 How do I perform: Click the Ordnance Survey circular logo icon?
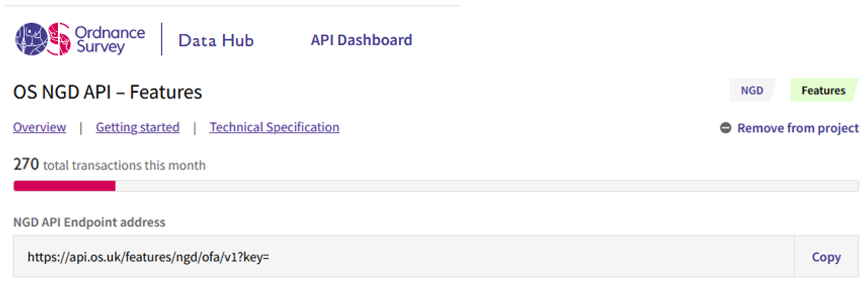(x=43, y=39)
